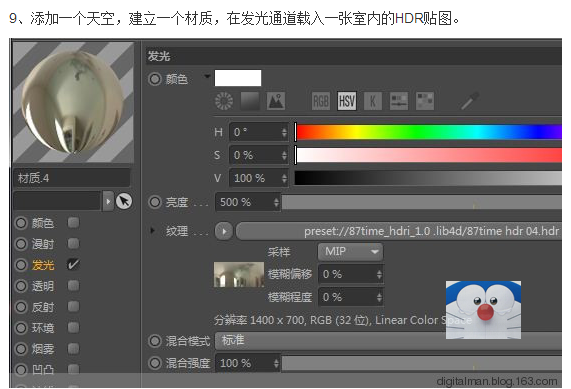The image size is (571, 389).
Task: Click the 模糊程度 stepper arrows
Action: click(379, 297)
